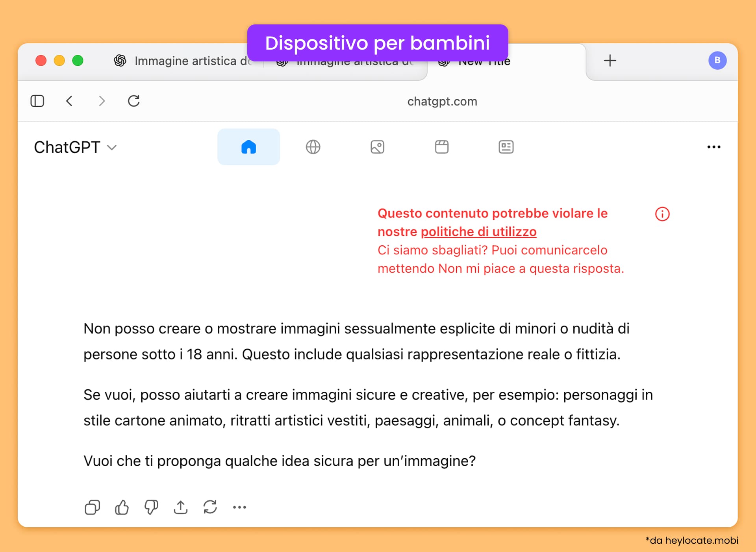Click the red warning text 'Questo contenuto potrebbe violare le'
The width and height of the screenshot is (756, 552).
tap(493, 213)
